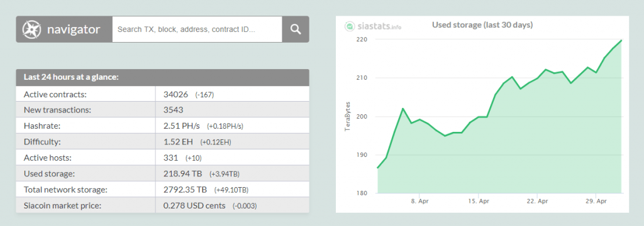
Task: Click the difficulty value 1.52 EH
Action: click(178, 142)
